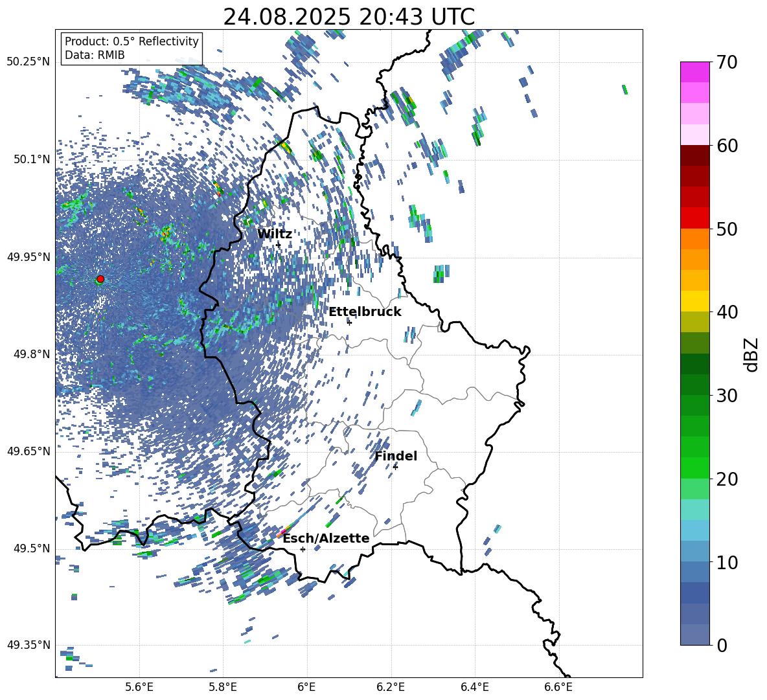Image resolution: width=767 pixels, height=700 pixels.
Task: Click the 0 value on colorbar
Action: pyautogui.click(x=722, y=645)
